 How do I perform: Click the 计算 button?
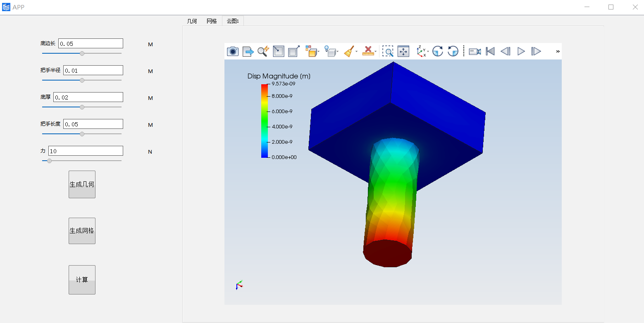tap(82, 280)
